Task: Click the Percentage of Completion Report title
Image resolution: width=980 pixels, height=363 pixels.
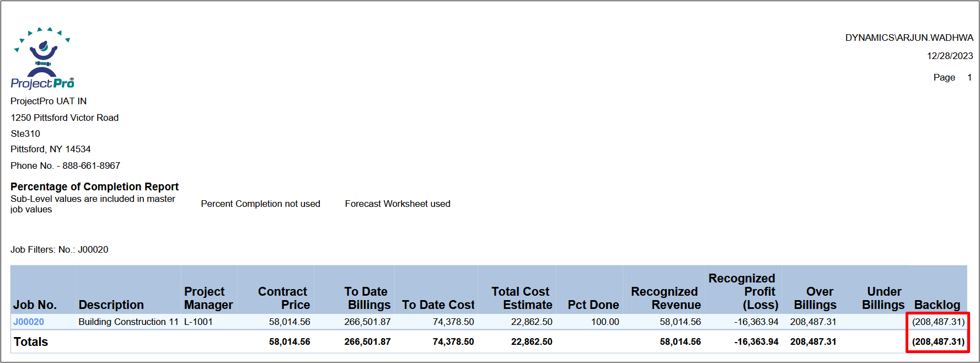Action: (x=94, y=186)
